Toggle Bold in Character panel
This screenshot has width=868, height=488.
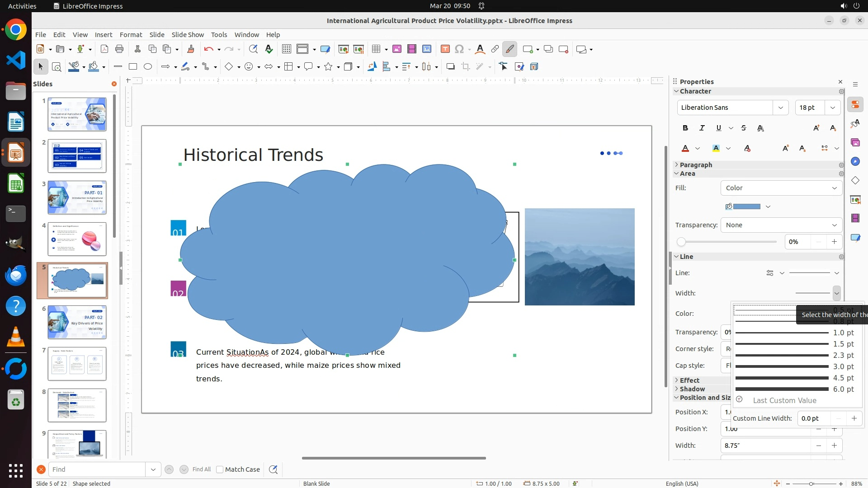tap(685, 128)
